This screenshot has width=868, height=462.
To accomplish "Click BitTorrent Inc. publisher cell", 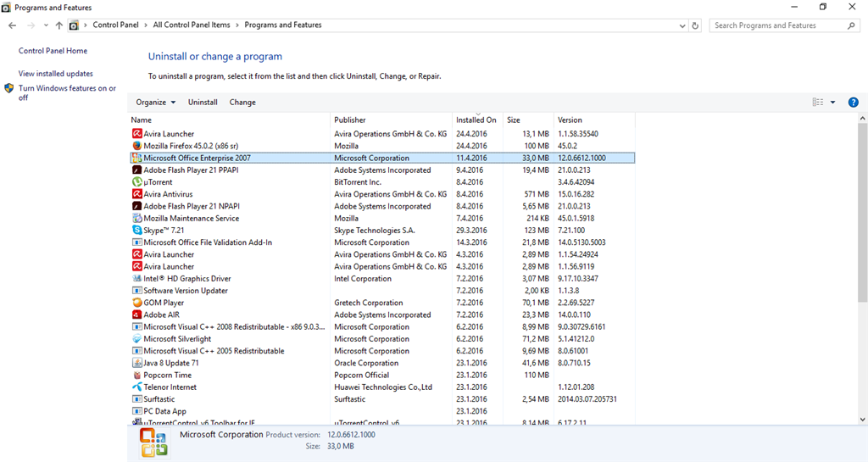I will (x=358, y=182).
